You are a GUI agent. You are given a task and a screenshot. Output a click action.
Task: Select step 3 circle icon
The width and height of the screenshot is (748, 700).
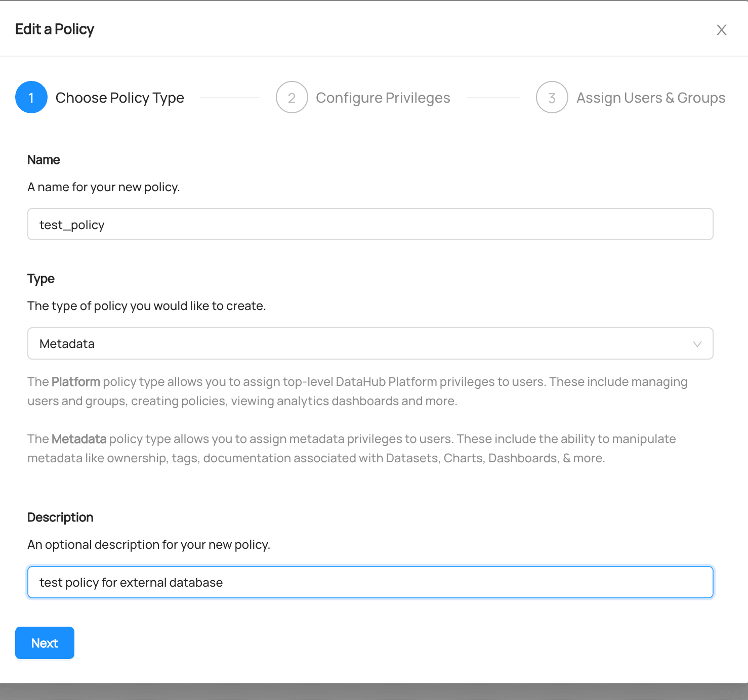coord(552,97)
